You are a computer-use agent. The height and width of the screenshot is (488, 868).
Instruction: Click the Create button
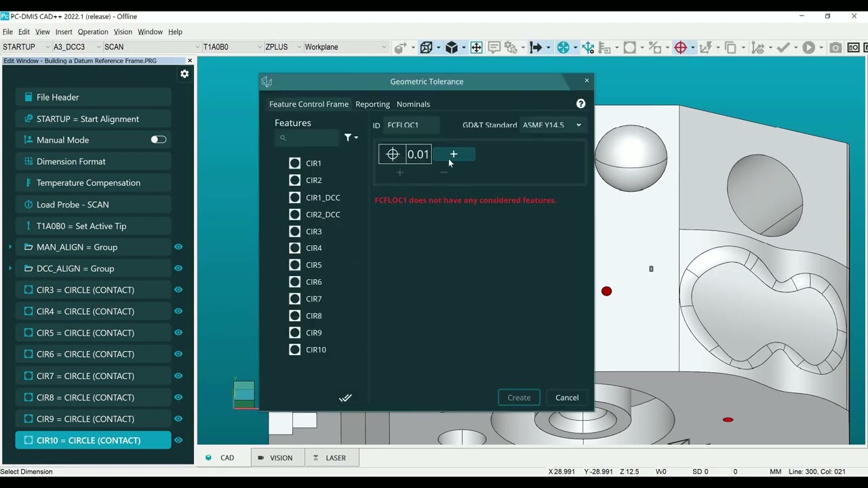click(519, 398)
